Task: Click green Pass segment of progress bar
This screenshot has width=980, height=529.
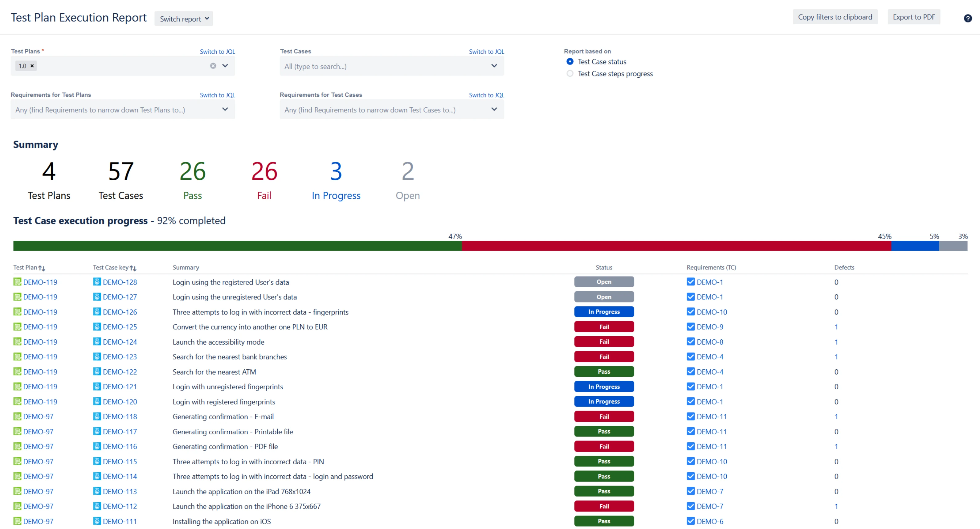Action: [x=237, y=246]
